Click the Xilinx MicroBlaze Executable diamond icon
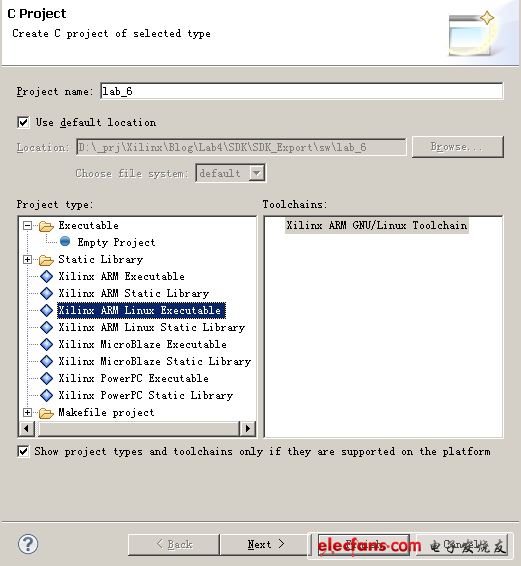The width and height of the screenshot is (521, 566). coord(47,344)
